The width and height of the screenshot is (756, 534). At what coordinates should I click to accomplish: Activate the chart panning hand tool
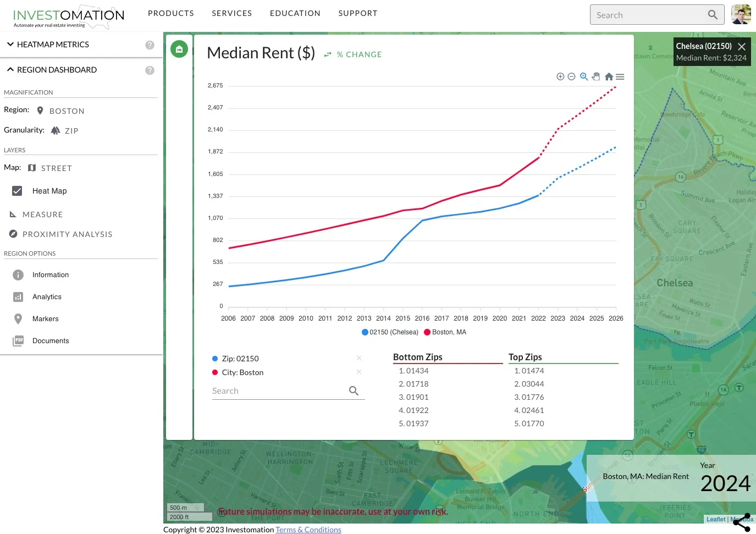coord(596,76)
